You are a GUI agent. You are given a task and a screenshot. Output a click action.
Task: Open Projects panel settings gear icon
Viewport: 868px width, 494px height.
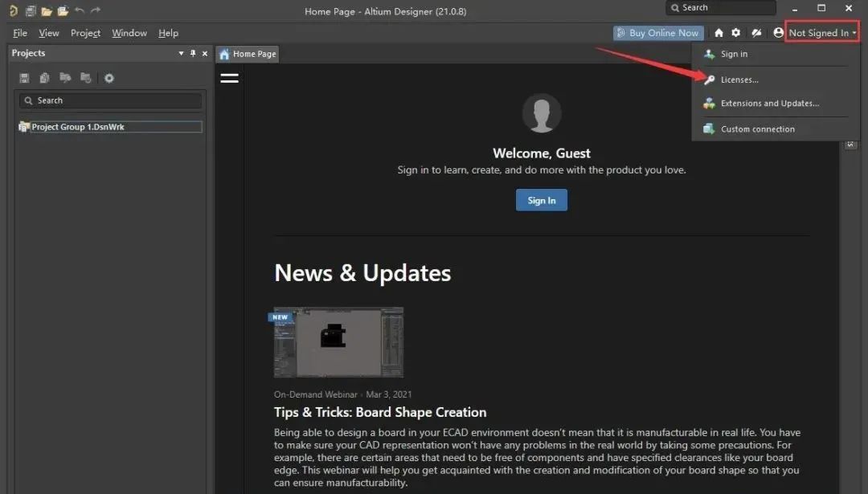pyautogui.click(x=109, y=78)
